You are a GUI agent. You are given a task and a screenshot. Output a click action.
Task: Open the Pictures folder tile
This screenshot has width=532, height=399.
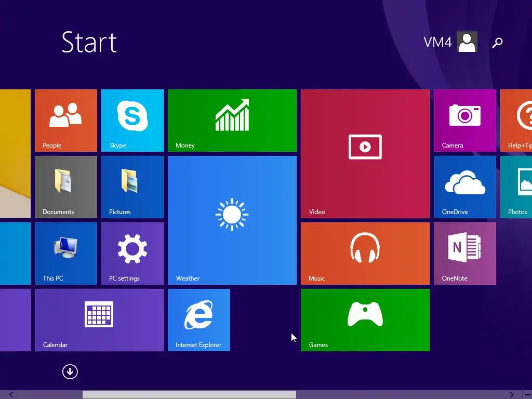click(132, 187)
